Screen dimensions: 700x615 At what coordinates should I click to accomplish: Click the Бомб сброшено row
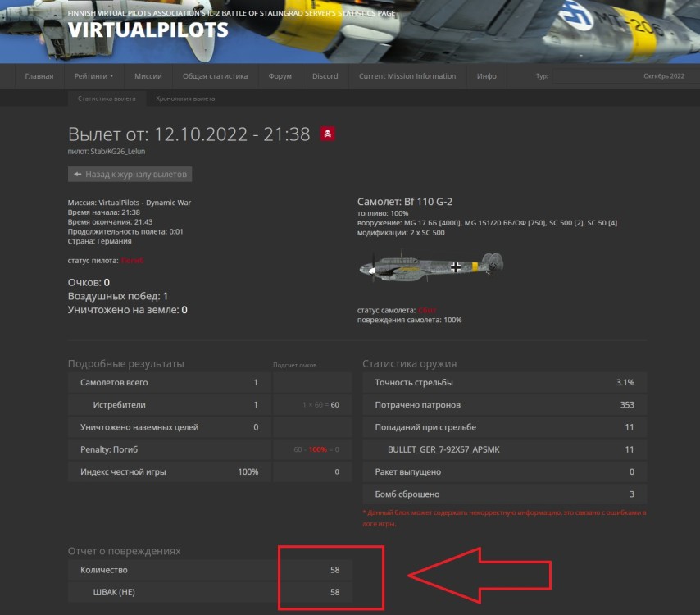point(504,494)
